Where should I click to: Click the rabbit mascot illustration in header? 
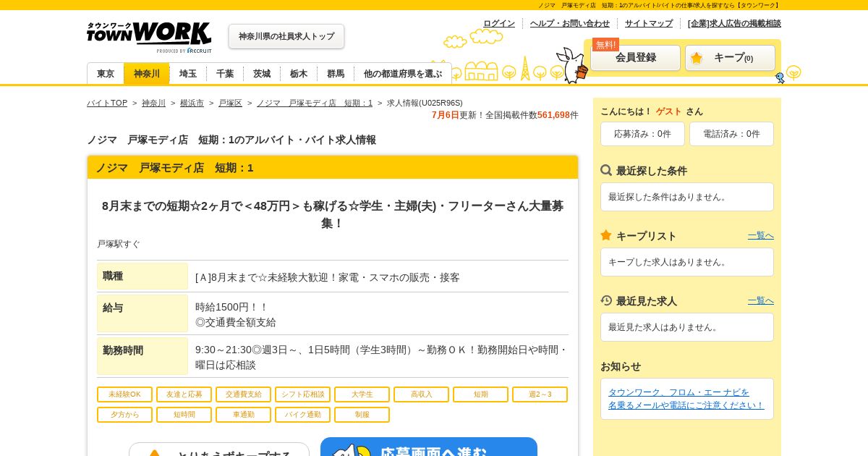point(572,64)
